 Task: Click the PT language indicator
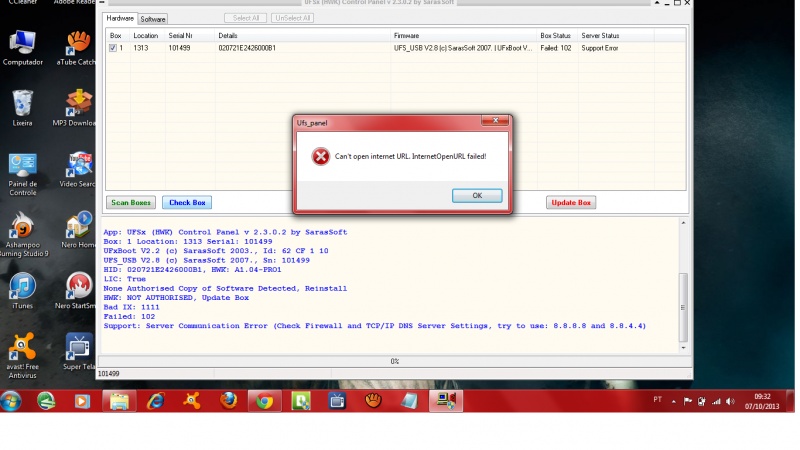[657, 399]
